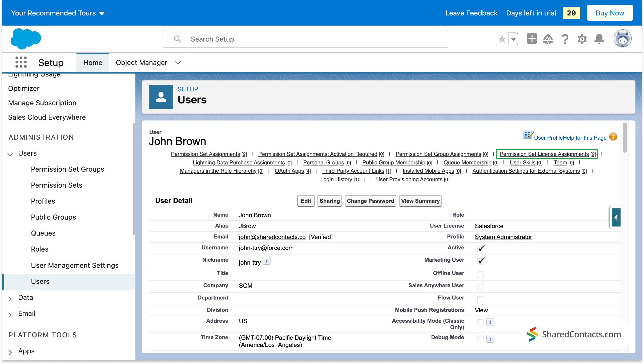Click the Change Password button
This screenshot has height=364, width=644.
point(370,201)
